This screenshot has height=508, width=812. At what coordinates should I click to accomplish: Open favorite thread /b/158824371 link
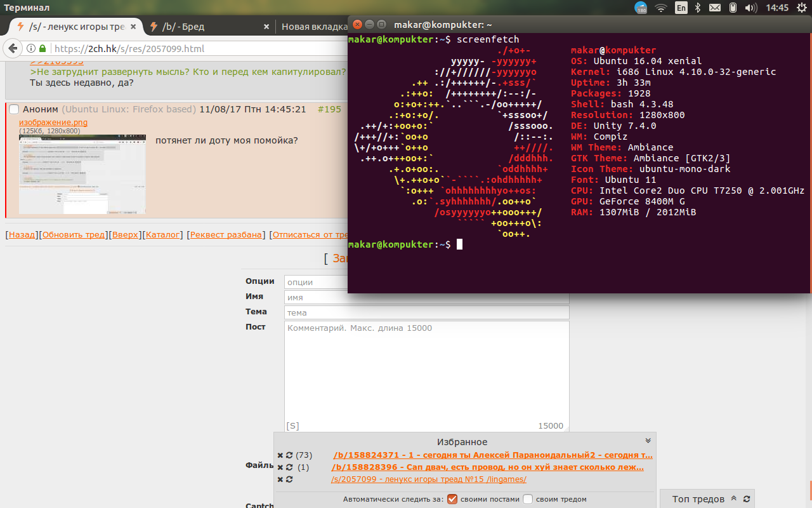[493, 455]
